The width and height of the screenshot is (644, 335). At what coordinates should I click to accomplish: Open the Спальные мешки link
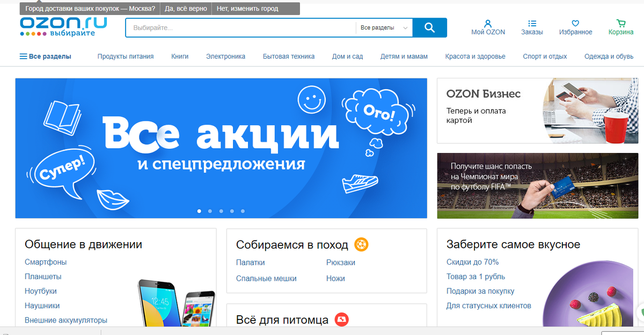pyautogui.click(x=266, y=279)
